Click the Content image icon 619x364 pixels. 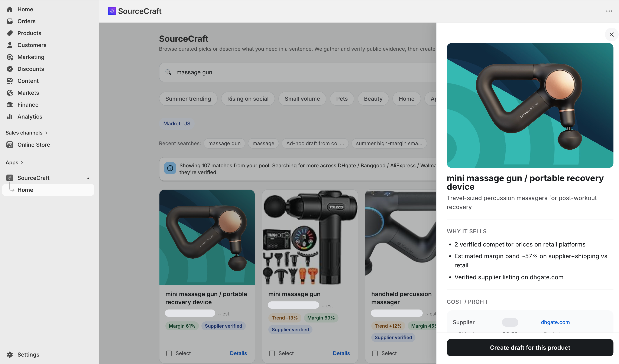point(10,81)
